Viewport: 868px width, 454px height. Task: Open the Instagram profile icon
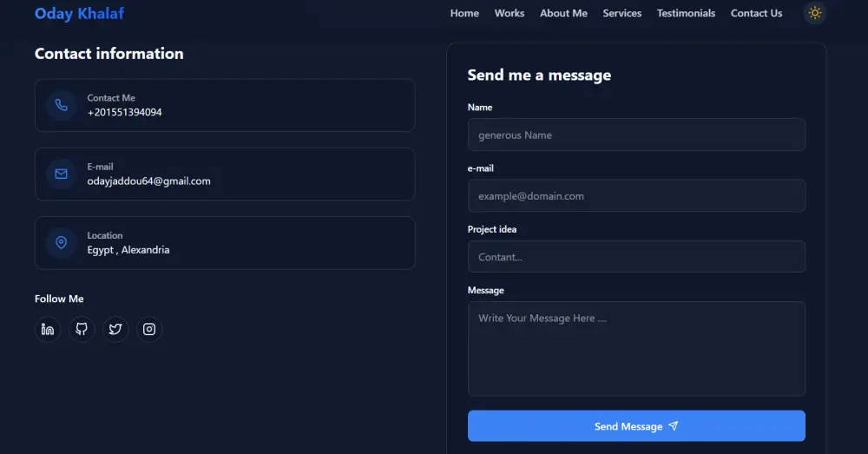point(149,329)
